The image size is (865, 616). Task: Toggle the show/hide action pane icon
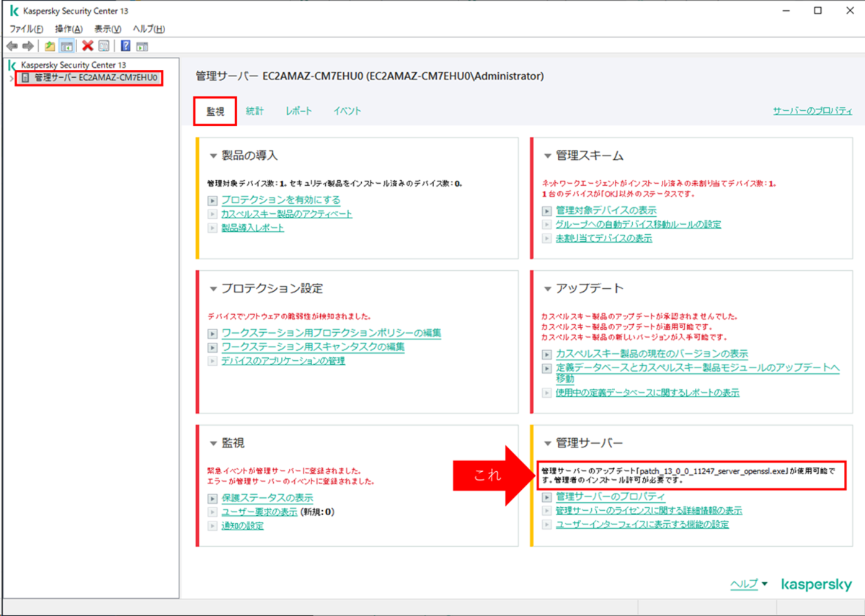point(142,46)
